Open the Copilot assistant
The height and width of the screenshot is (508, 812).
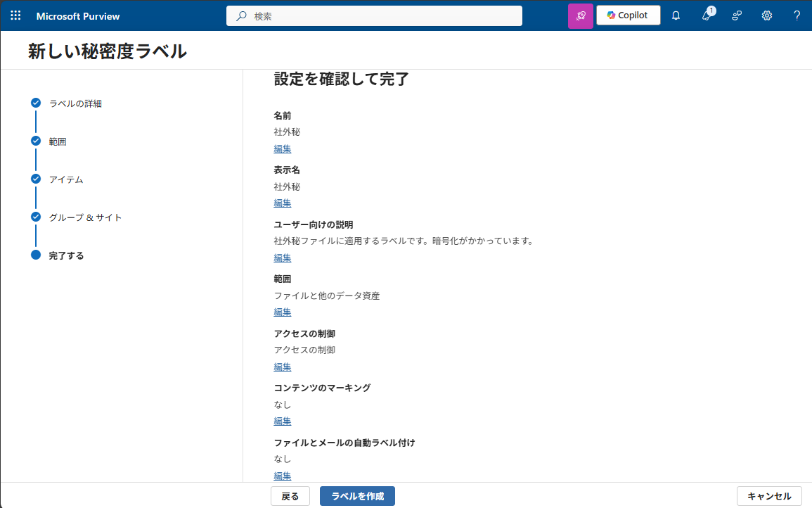coord(628,15)
